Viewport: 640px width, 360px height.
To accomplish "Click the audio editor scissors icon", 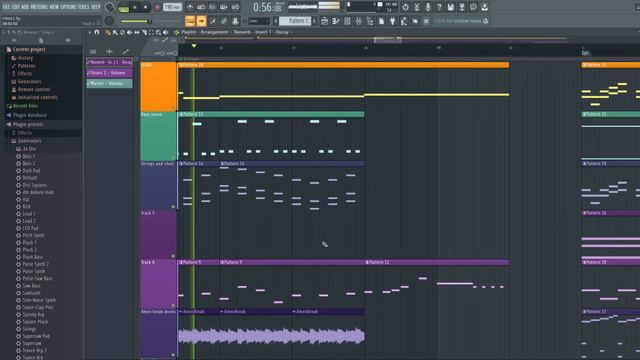I will coord(417,7).
